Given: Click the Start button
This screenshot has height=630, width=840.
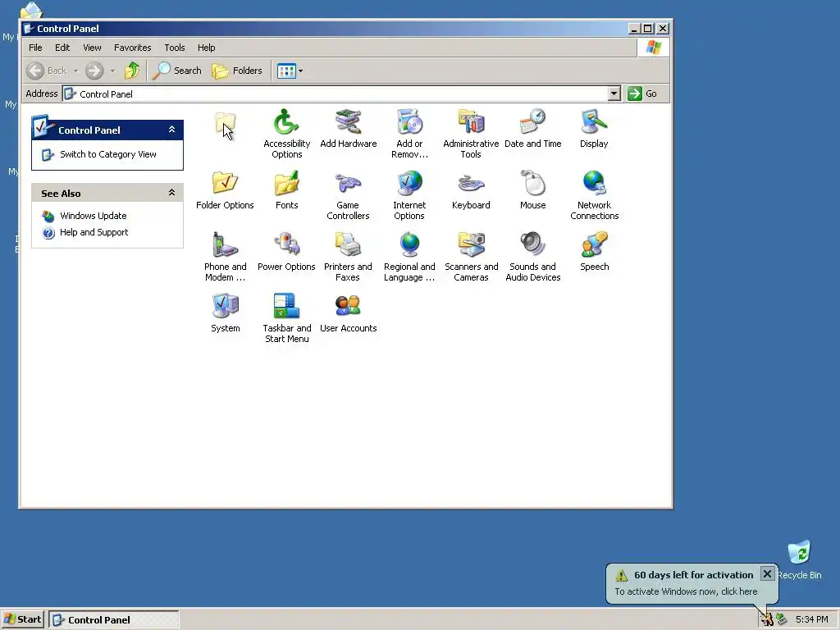Looking at the screenshot, I should pyautogui.click(x=22, y=620).
